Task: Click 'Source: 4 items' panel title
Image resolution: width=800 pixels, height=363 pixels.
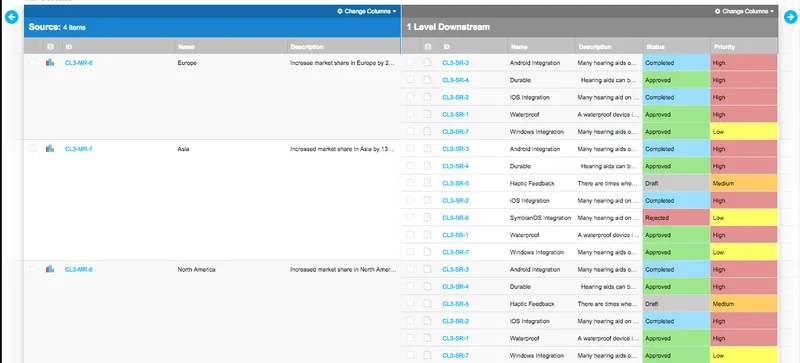Action: tap(57, 27)
